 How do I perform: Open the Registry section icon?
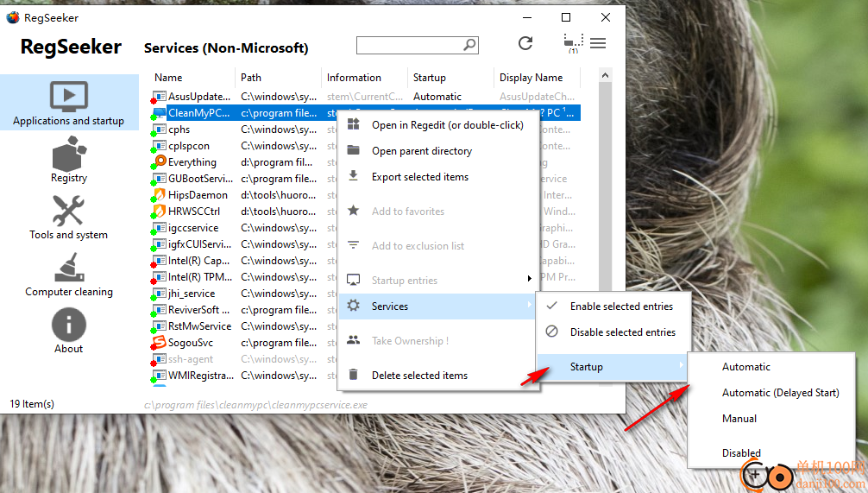coord(69,154)
